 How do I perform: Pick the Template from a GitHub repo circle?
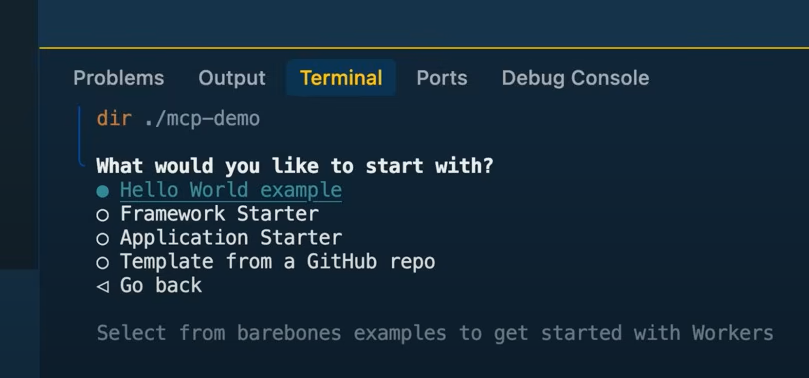pos(103,262)
